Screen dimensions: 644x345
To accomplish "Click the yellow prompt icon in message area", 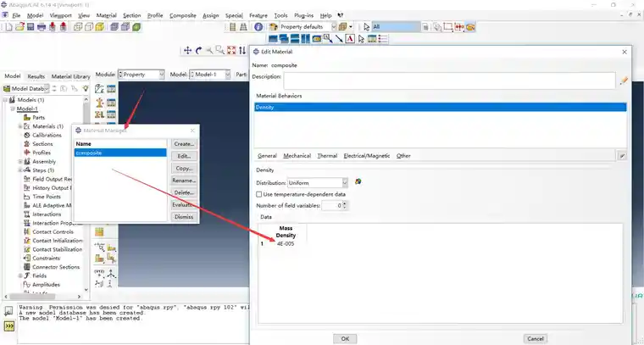I will (x=9, y=326).
